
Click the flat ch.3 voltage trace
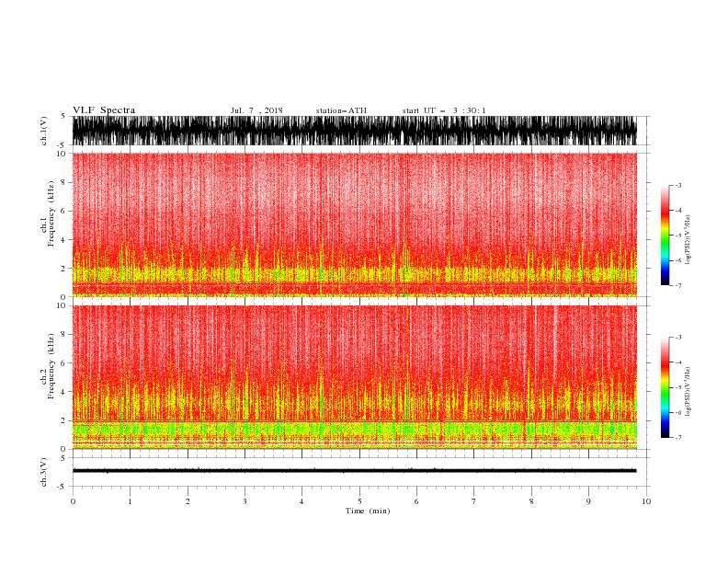(x=354, y=471)
